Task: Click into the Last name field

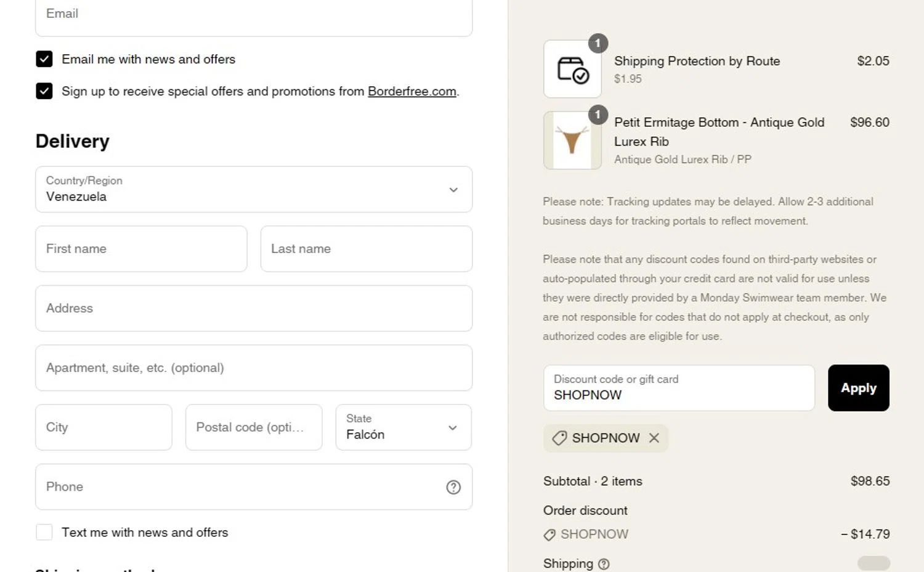Action: click(x=366, y=249)
